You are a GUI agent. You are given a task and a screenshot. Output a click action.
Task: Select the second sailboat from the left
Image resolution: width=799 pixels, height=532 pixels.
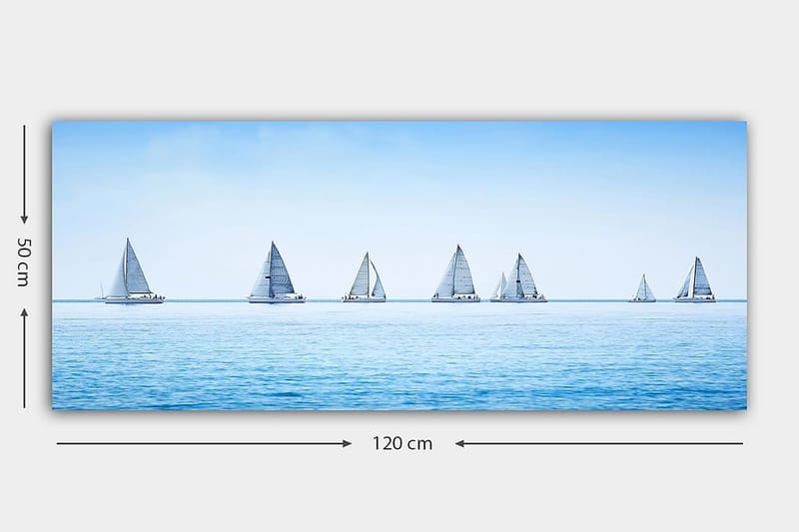[276, 274]
